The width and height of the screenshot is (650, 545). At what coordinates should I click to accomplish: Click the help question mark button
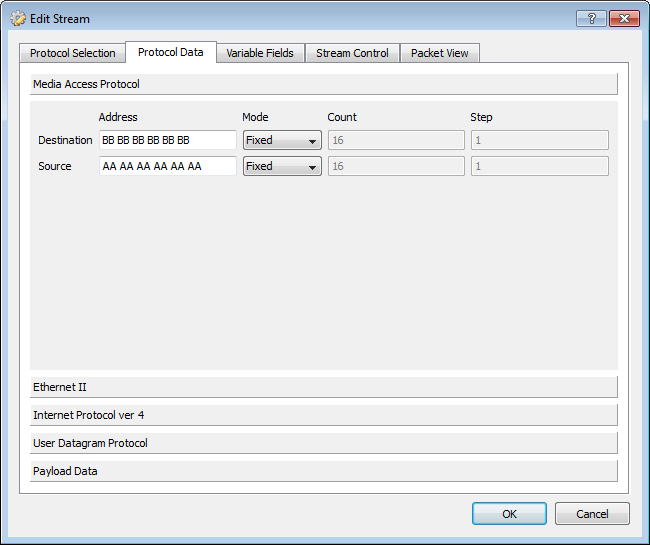click(x=592, y=19)
